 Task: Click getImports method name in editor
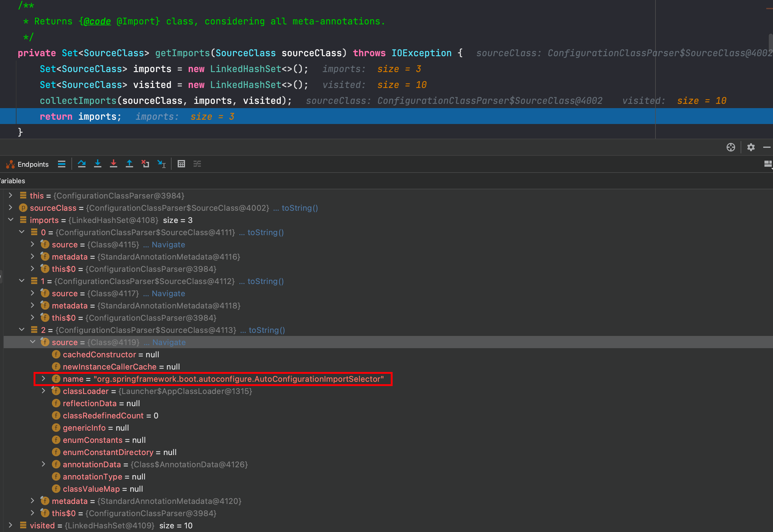point(183,53)
